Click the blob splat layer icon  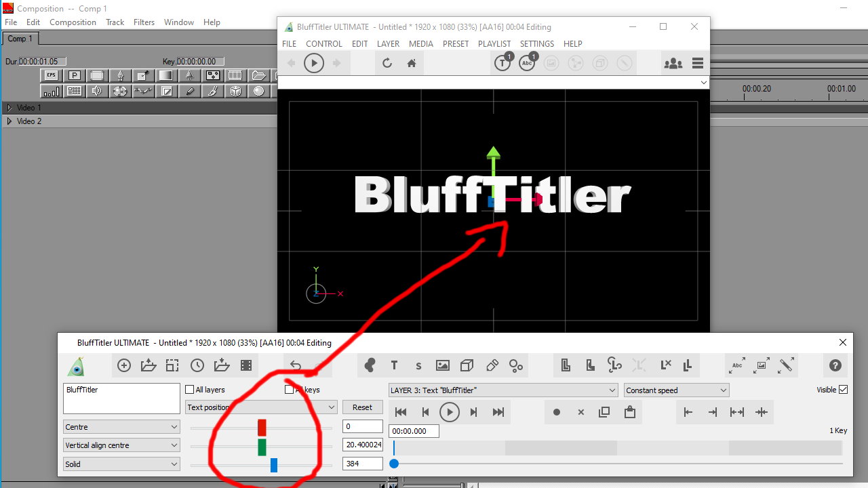point(370,365)
